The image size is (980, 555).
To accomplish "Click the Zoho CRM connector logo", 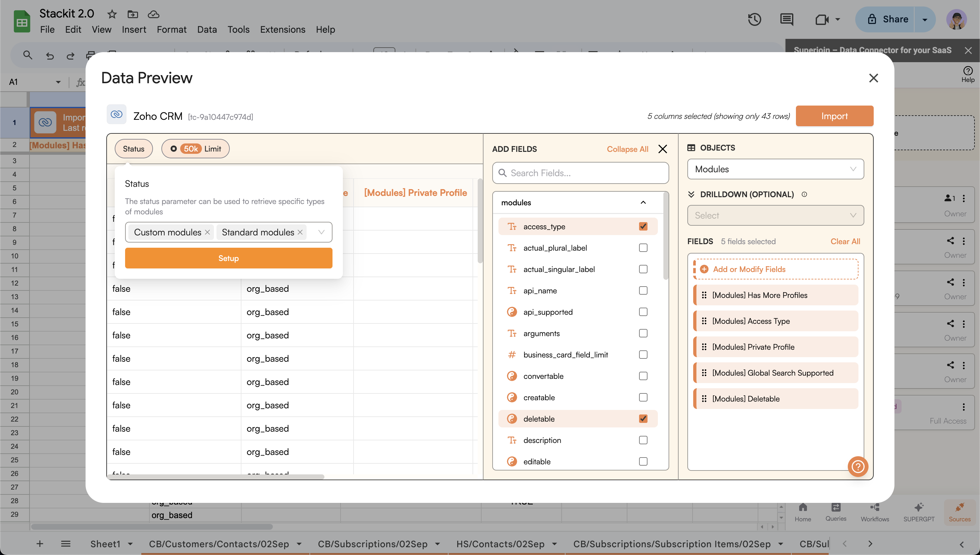I will coord(116,114).
